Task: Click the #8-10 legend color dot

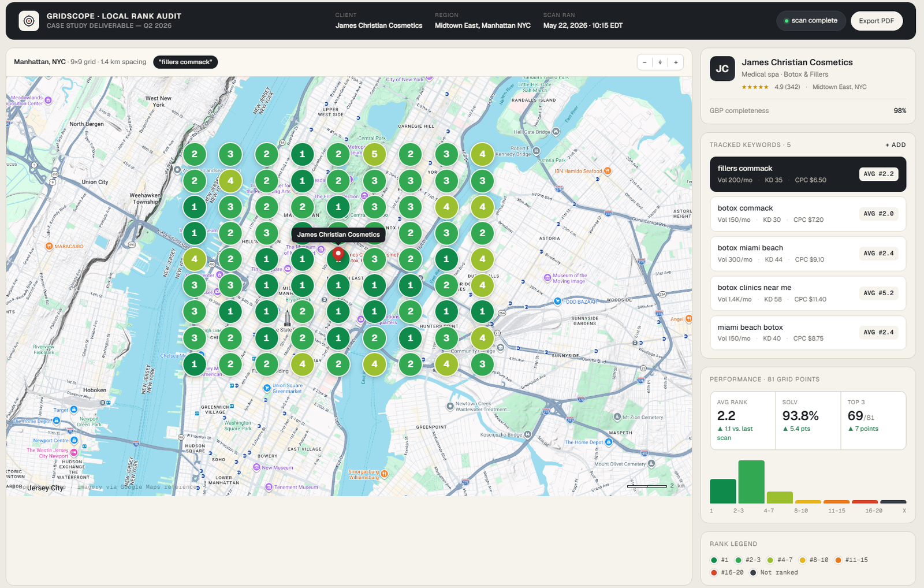Action: [x=802, y=560]
